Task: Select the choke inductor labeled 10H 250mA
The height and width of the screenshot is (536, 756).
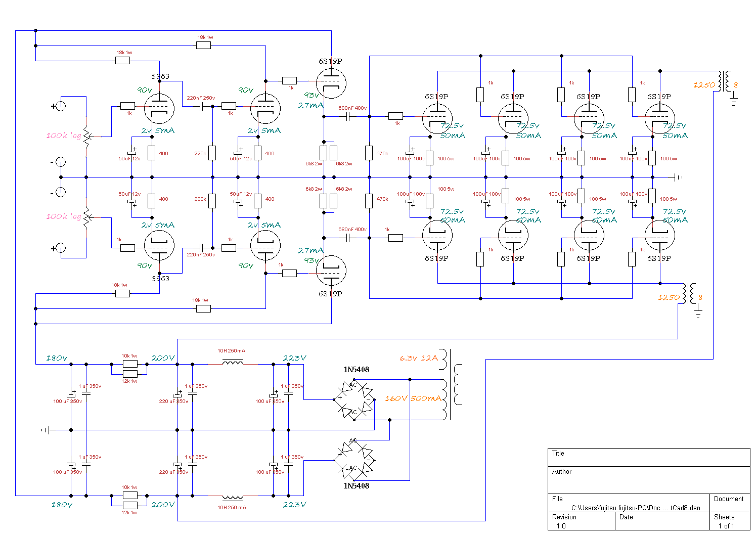Action: click(x=233, y=362)
